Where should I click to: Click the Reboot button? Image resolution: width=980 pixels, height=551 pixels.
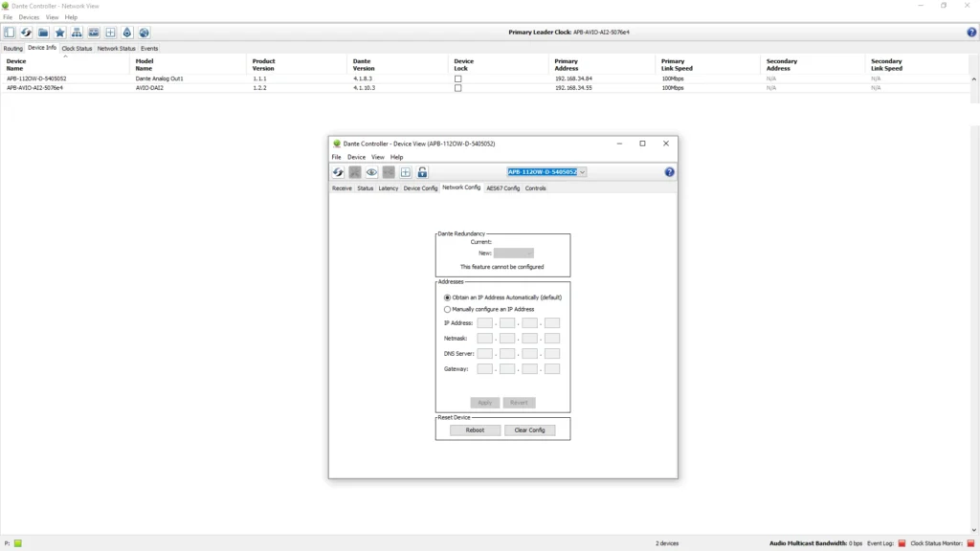pos(475,430)
